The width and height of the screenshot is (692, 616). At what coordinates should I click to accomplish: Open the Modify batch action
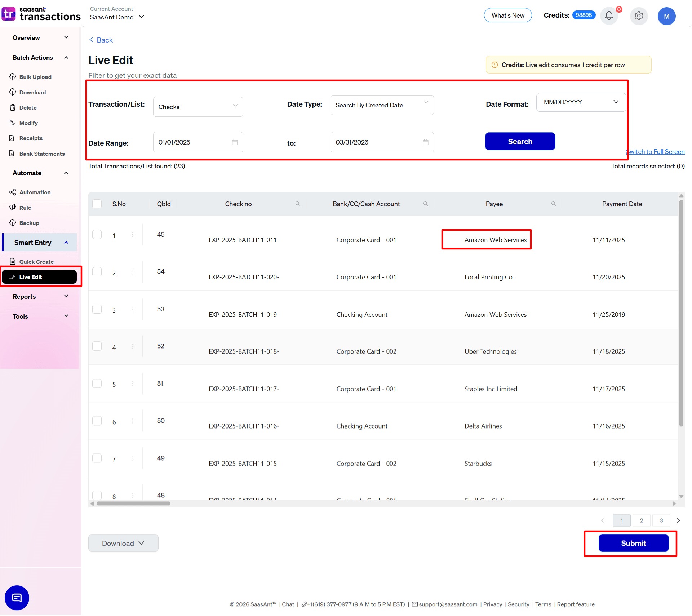pos(28,123)
